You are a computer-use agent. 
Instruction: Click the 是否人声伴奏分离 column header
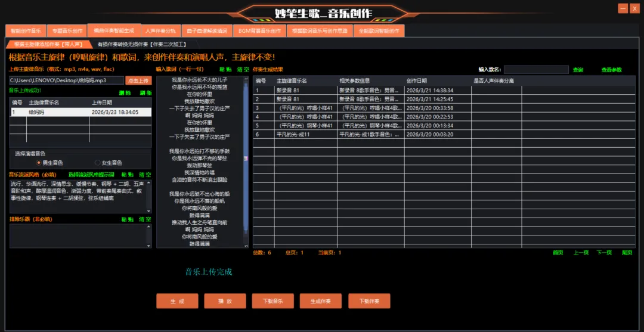pyautogui.click(x=497, y=80)
